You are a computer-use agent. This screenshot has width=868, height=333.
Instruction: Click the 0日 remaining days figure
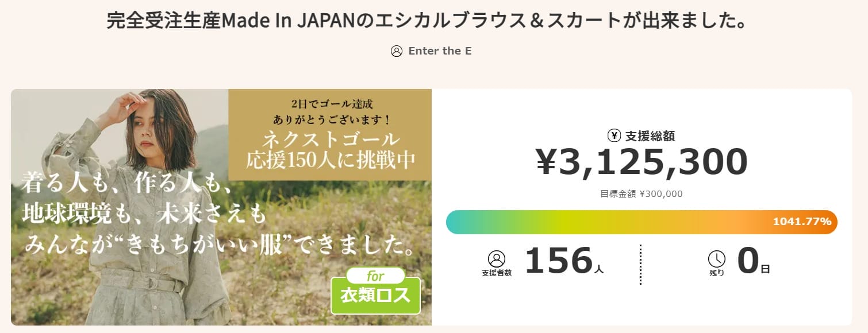tap(753, 261)
